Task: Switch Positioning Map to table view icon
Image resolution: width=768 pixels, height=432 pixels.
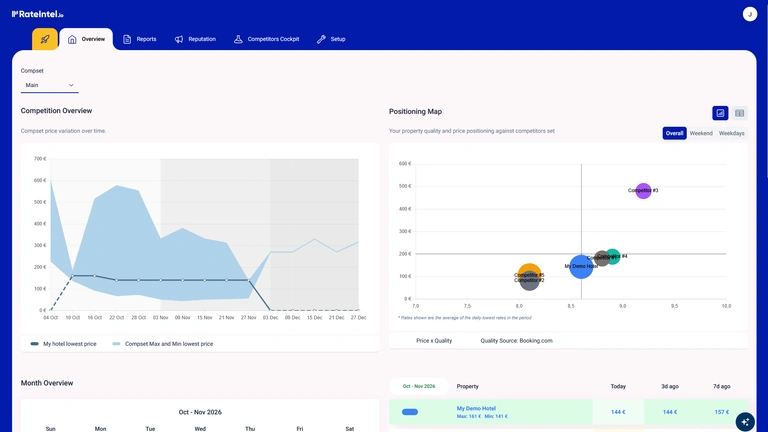Action: [739, 113]
